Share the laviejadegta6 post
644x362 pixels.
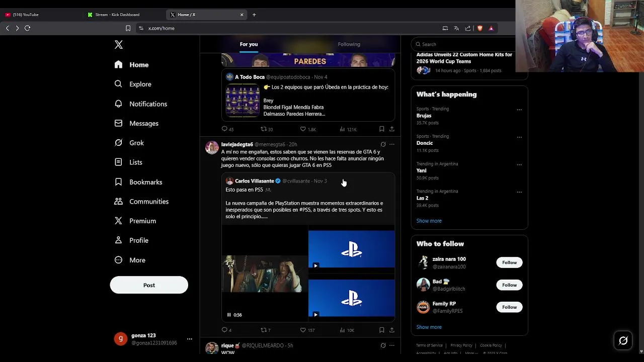coord(392,330)
